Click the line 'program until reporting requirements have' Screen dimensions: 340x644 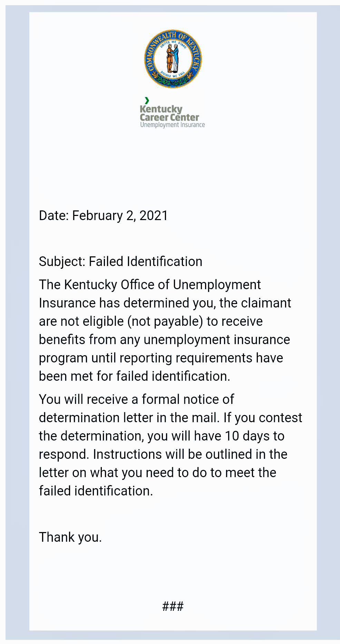(x=161, y=358)
